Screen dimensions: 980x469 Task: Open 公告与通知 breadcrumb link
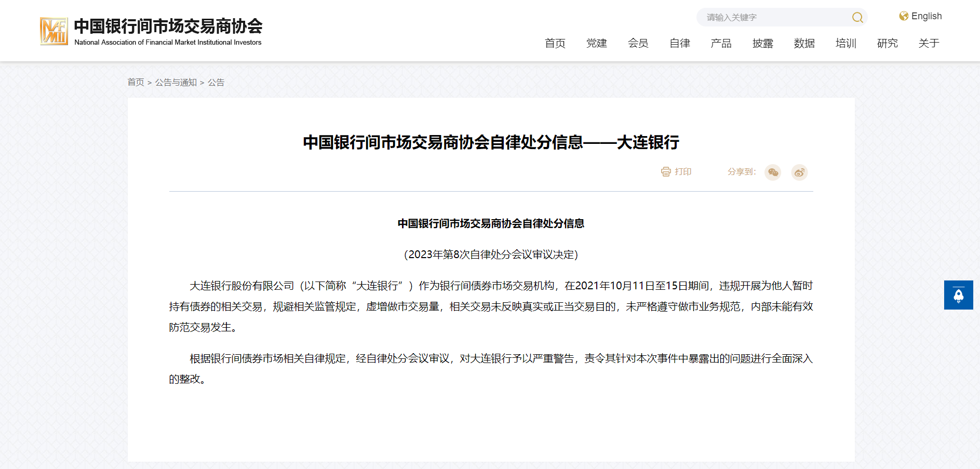176,82
